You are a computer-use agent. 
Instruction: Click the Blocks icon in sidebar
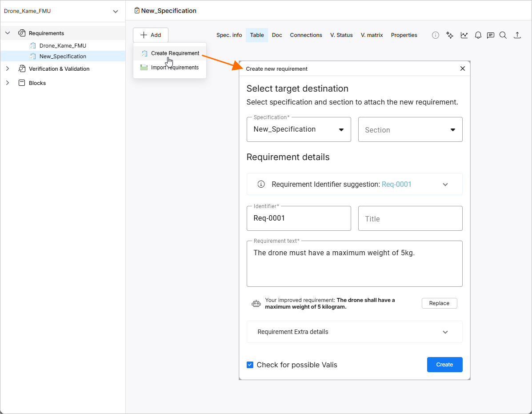(21, 83)
